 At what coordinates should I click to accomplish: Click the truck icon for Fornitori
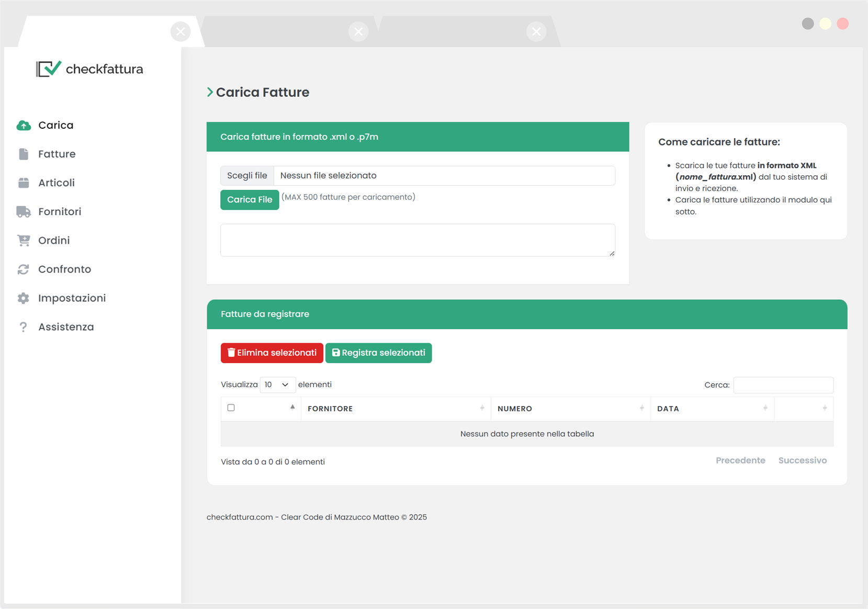(x=24, y=211)
